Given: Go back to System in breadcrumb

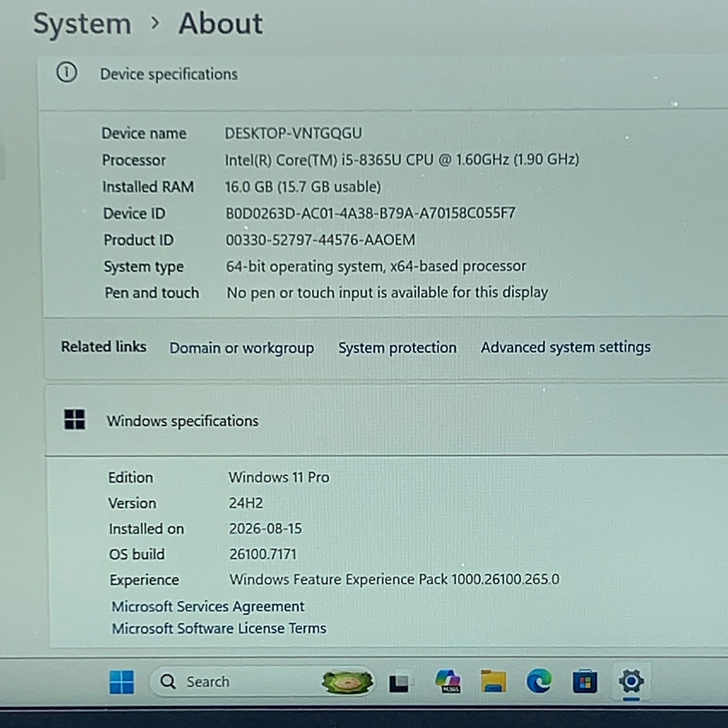Looking at the screenshot, I should (x=82, y=24).
